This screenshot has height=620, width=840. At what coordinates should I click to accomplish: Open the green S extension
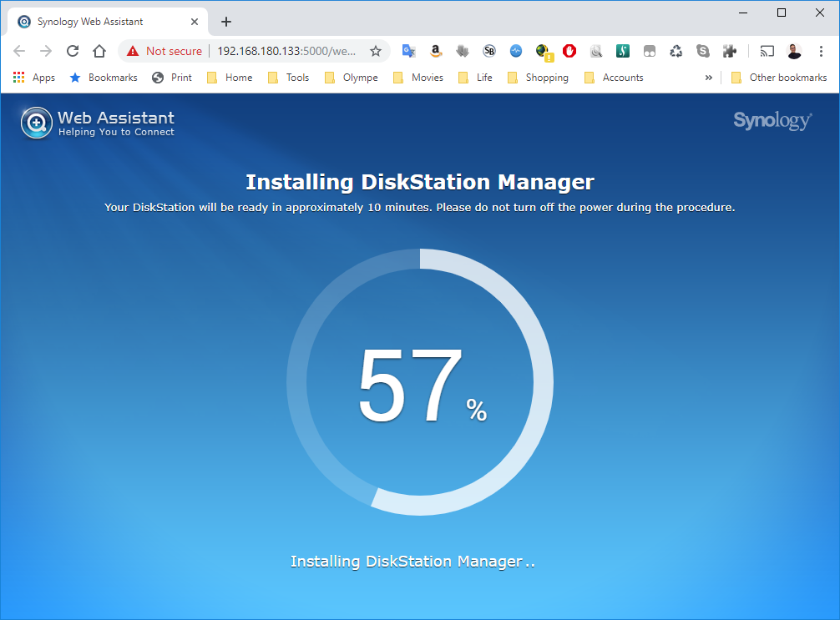coord(623,51)
